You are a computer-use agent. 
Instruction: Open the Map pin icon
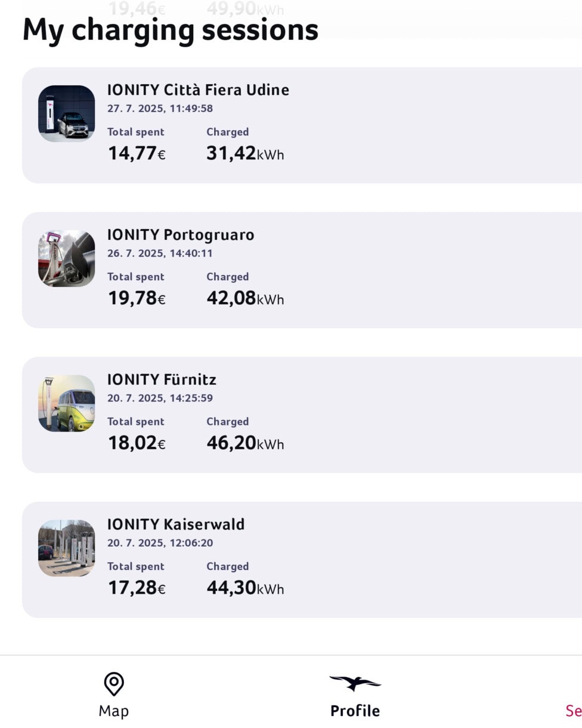[113, 684]
